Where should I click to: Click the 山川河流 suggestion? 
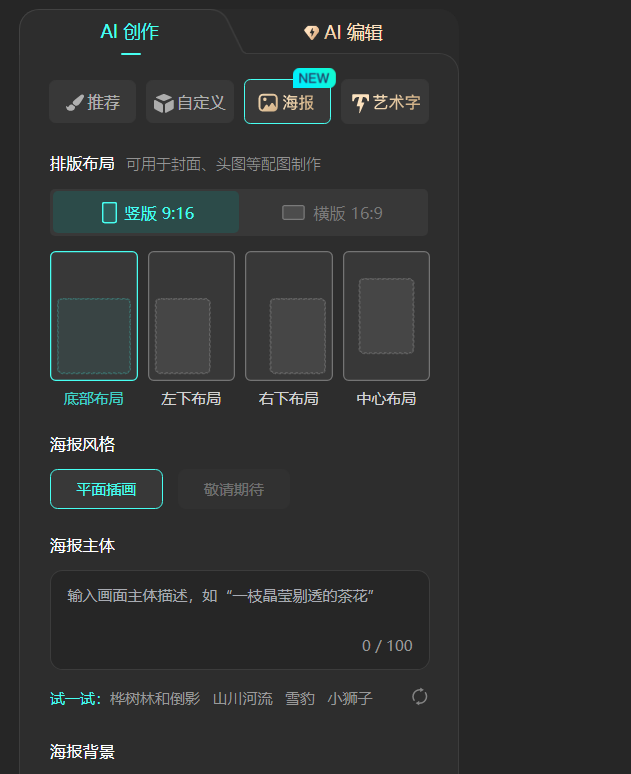pyautogui.click(x=242, y=698)
